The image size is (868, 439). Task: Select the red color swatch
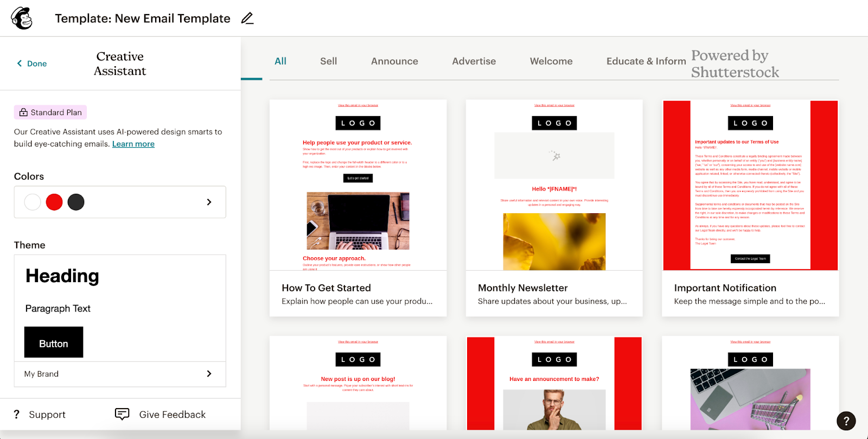click(54, 202)
